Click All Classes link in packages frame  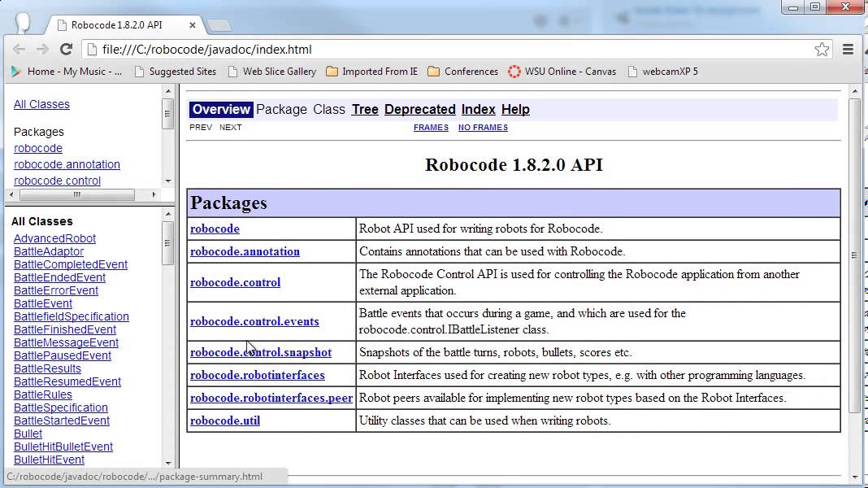pos(41,104)
